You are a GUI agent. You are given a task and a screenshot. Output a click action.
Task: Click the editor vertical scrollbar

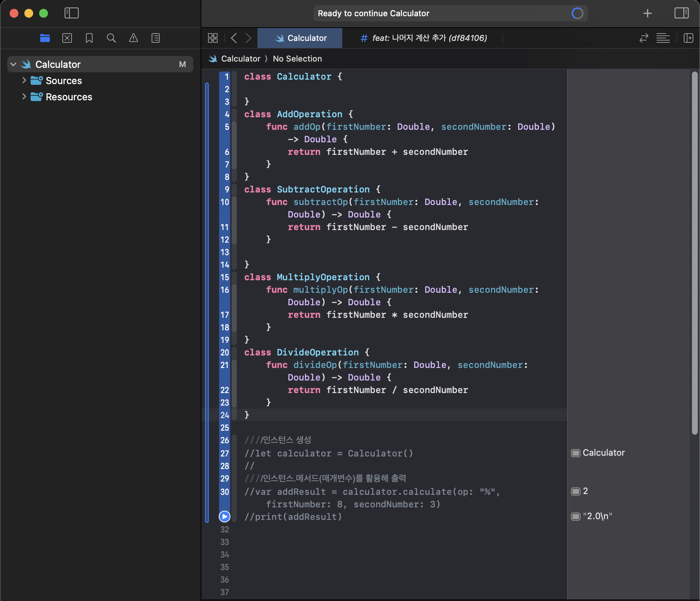tap(695, 253)
